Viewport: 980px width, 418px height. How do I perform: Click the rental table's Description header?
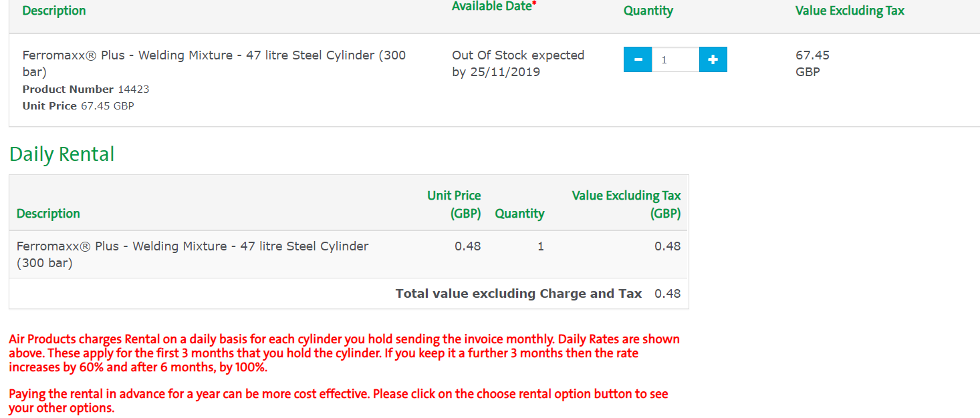(x=48, y=214)
